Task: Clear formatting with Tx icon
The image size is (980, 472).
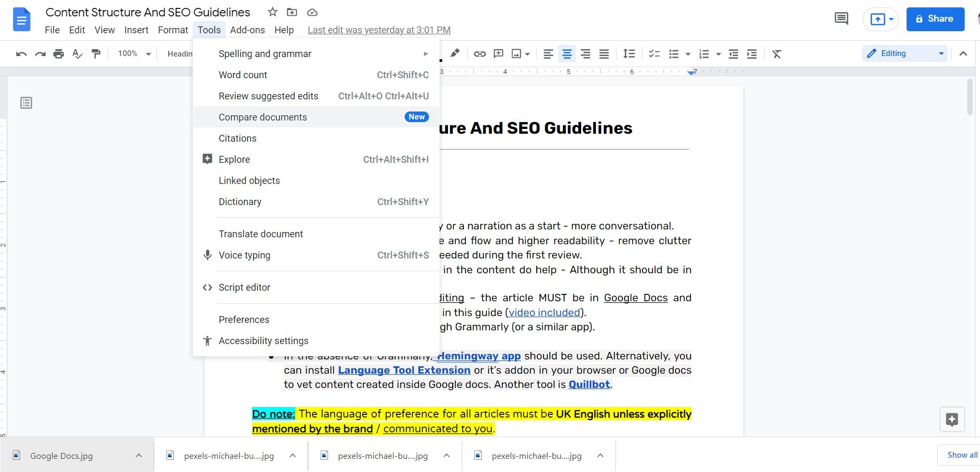Action: (777, 54)
